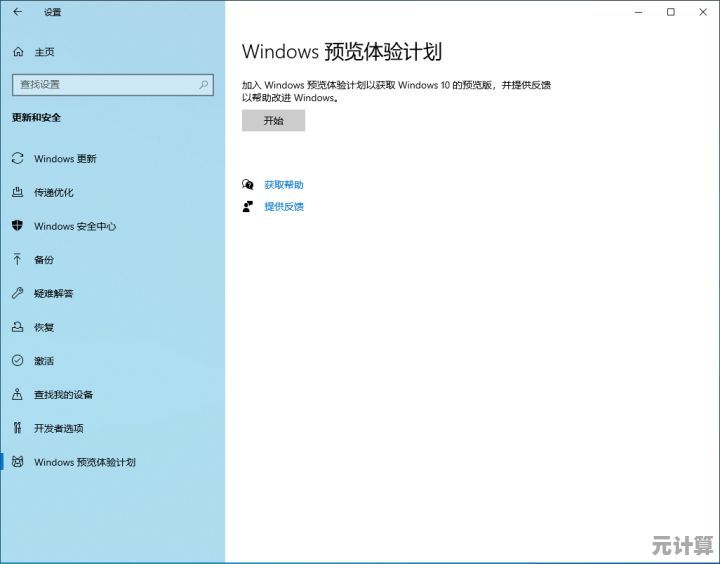Maximize the Settings window

click(670, 12)
